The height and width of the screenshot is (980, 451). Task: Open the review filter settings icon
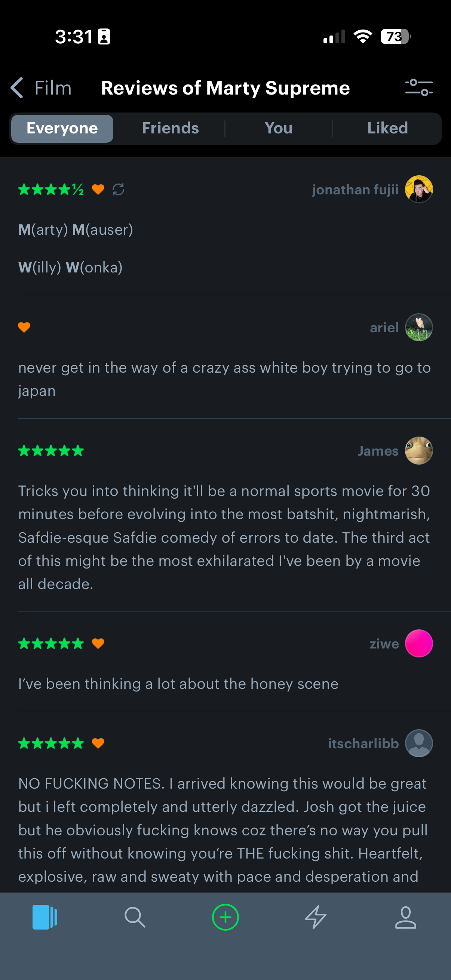(418, 88)
